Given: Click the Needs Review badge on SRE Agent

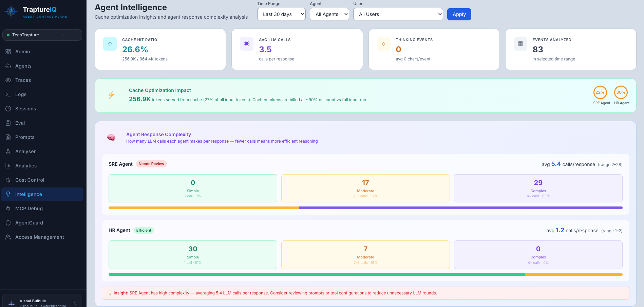Looking at the screenshot, I should [151, 164].
